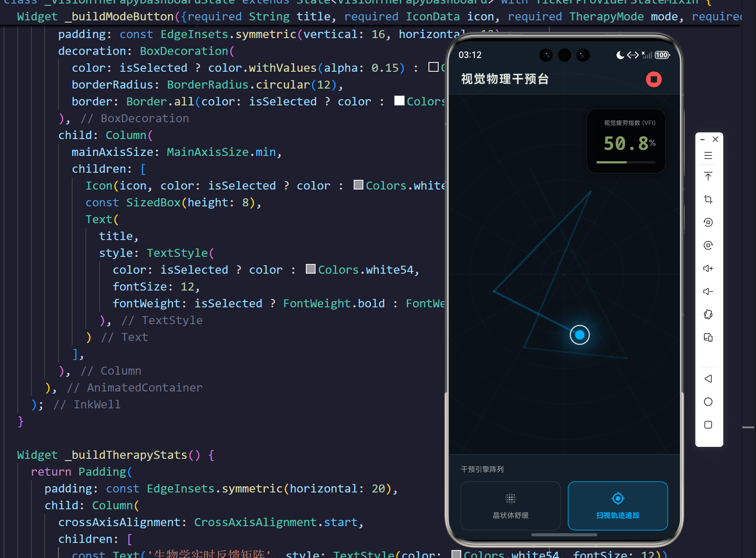Tap the 扫视轨迹追踪 target icon
756x558 pixels.
tap(618, 499)
